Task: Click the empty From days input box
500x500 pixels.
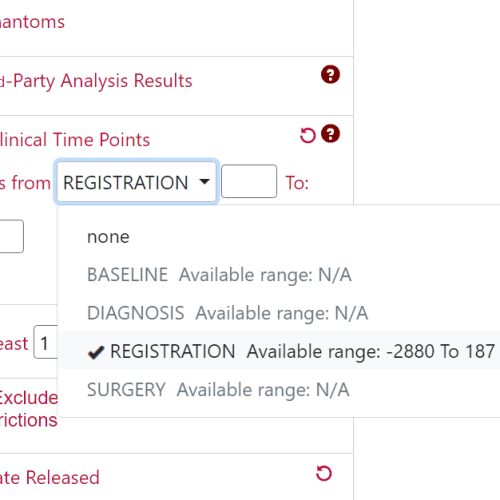Action: (249, 181)
